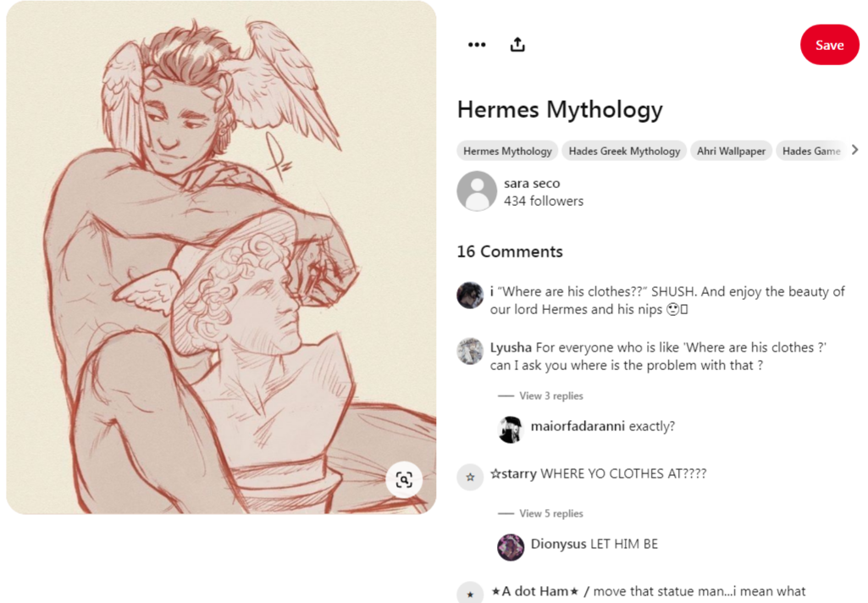
Task: Click A dot Ham's star avatar
Action: point(470,593)
